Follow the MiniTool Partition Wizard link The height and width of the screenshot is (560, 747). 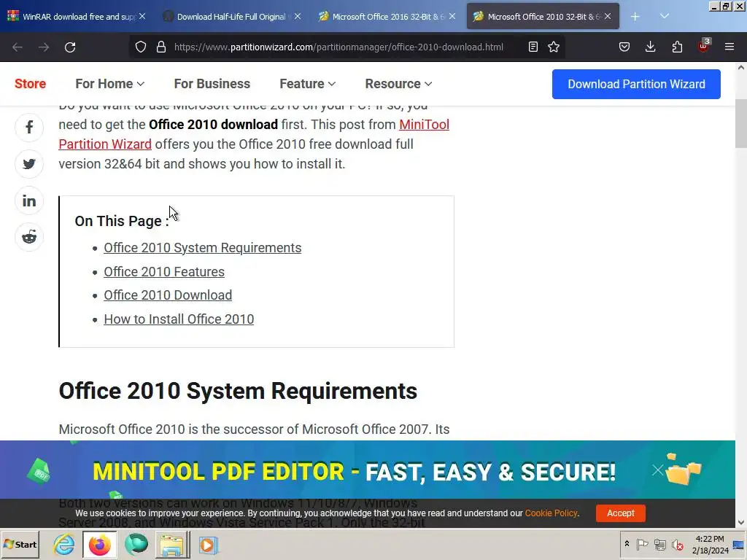105,144
